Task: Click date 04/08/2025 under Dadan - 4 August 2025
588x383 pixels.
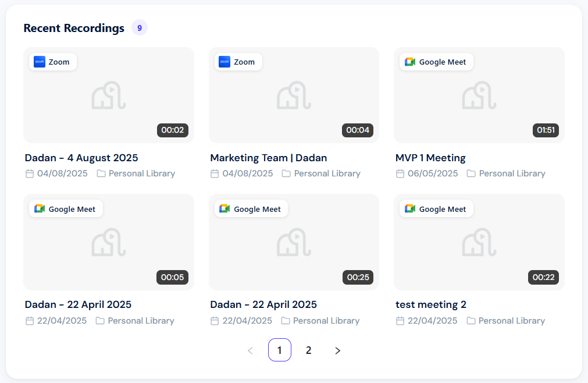Action: (62, 173)
